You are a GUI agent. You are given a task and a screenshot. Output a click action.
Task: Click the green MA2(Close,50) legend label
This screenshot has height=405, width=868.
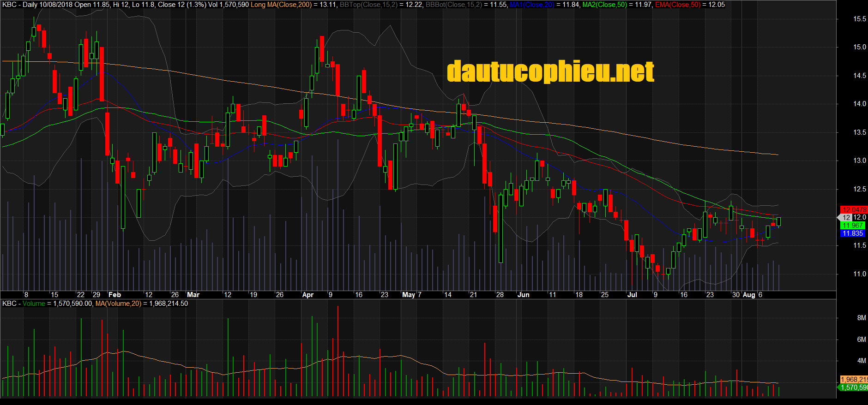click(604, 5)
